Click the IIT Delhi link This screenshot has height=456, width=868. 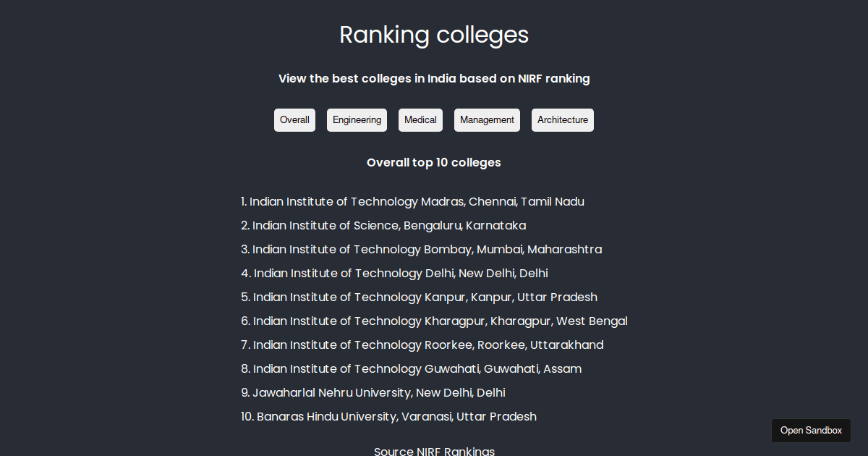tap(400, 273)
